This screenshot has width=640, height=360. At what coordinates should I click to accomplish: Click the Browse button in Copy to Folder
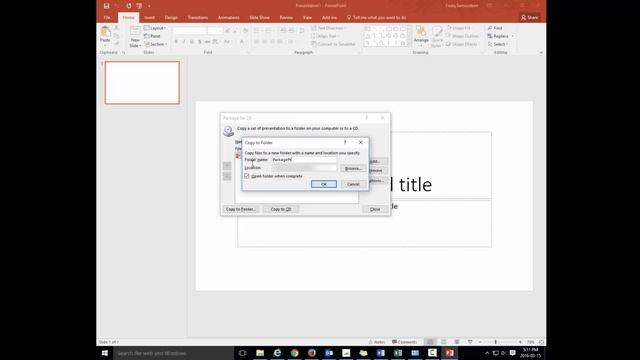[353, 168]
